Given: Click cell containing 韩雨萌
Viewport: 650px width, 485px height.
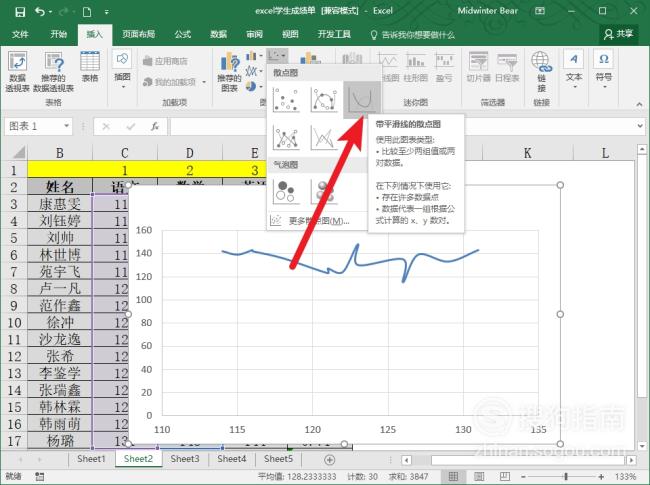Looking at the screenshot, I should (60, 424).
